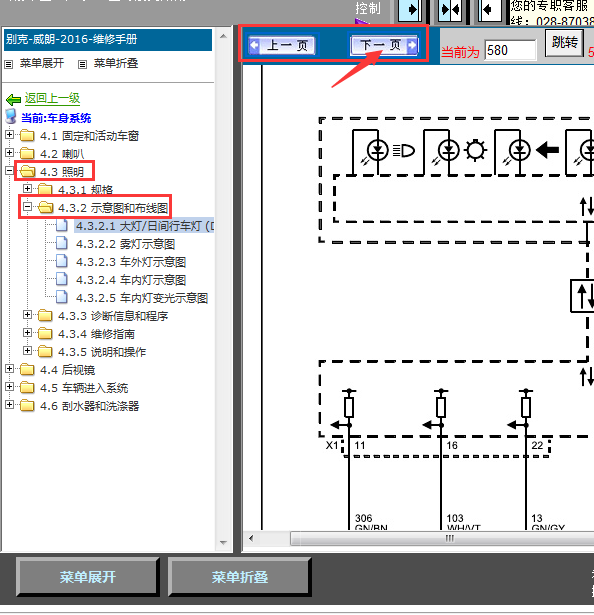Expand the 4.2 喇叭 node
Viewport: 594px width, 615px height.
9,153
